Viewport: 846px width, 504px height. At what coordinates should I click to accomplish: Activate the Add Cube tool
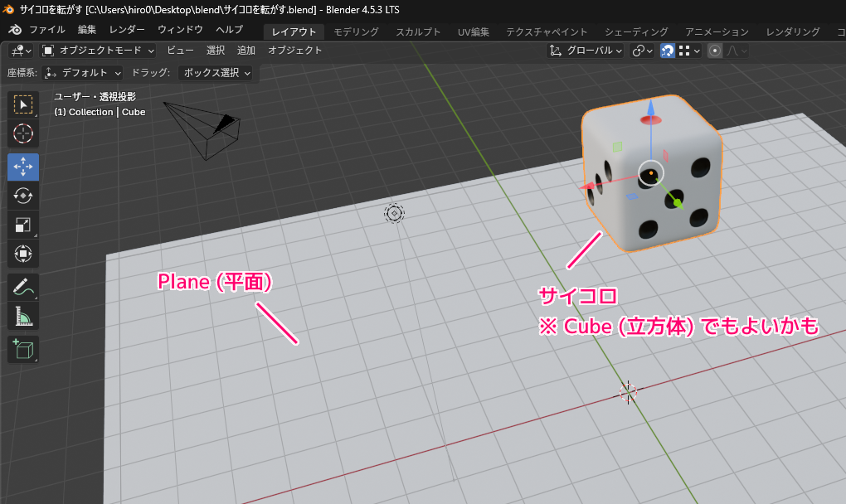click(x=23, y=349)
